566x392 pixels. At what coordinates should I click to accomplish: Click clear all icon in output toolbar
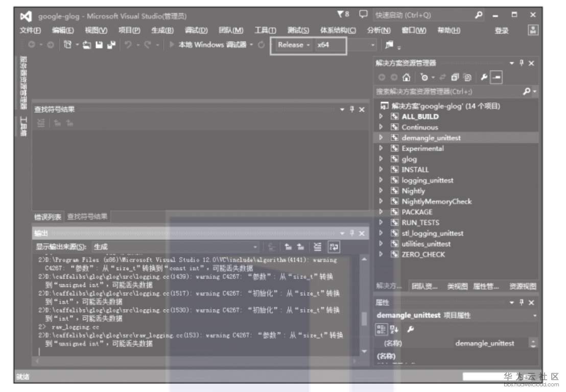(x=317, y=247)
